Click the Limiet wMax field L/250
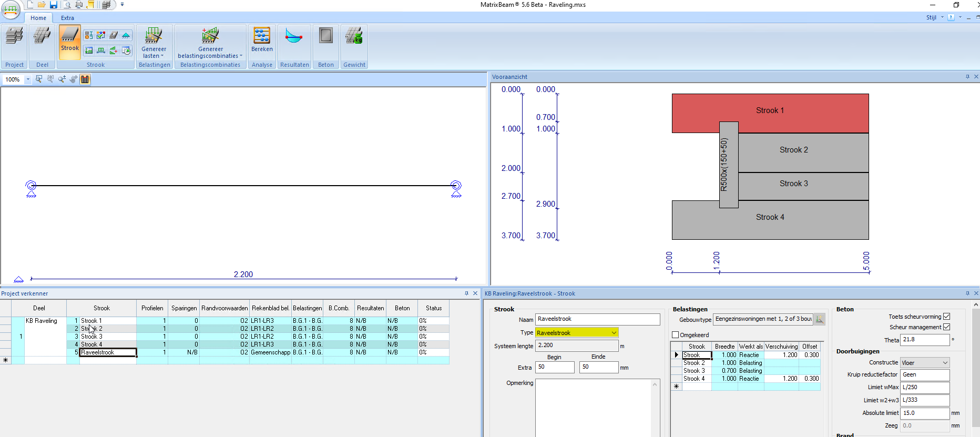Image resolution: width=980 pixels, height=437 pixels. pos(925,388)
